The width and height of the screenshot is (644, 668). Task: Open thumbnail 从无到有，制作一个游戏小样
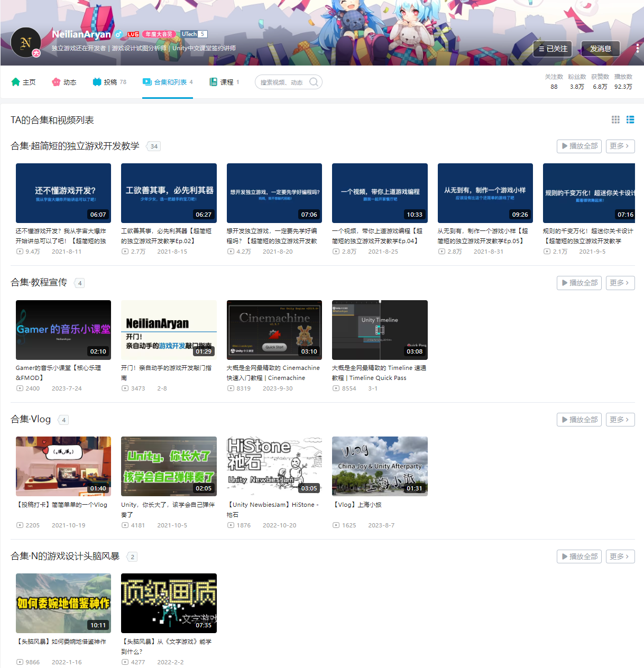485,193
